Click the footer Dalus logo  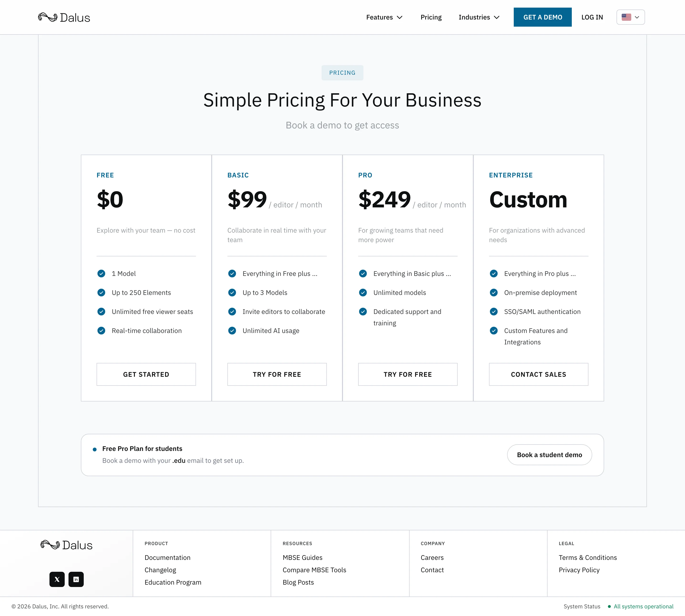[x=66, y=545]
